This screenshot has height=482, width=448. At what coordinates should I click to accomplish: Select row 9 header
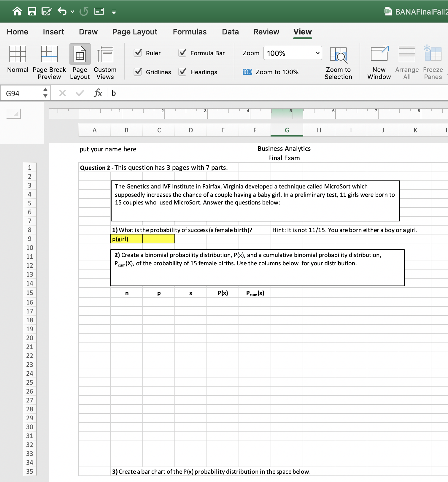click(30, 239)
